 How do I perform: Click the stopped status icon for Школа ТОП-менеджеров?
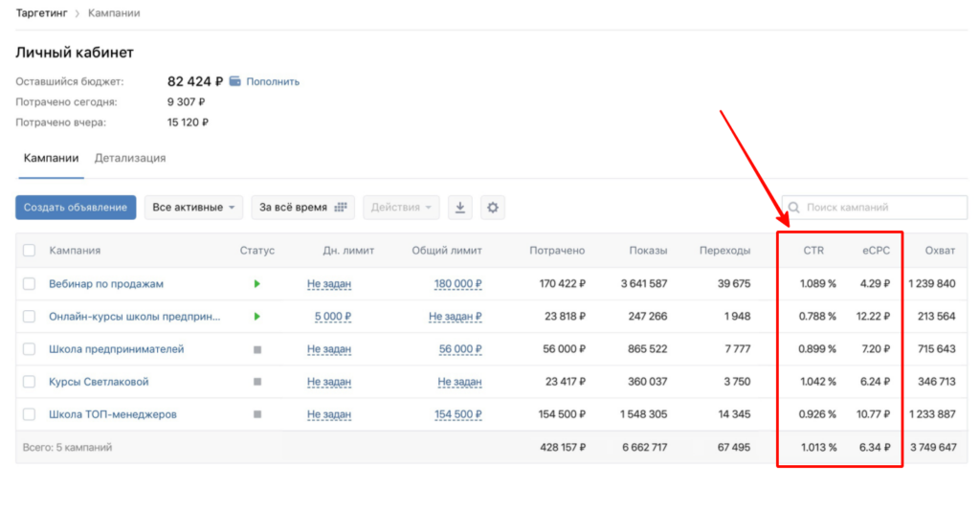click(x=256, y=414)
